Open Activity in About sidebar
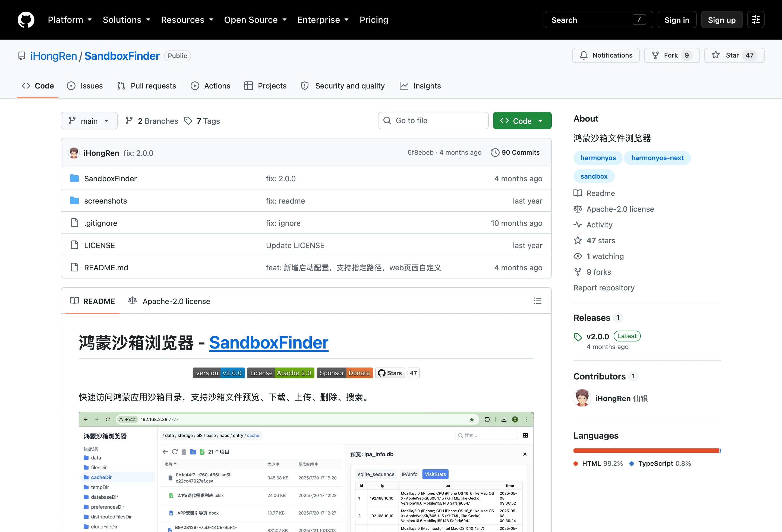This screenshot has width=782, height=532. [x=593, y=225]
